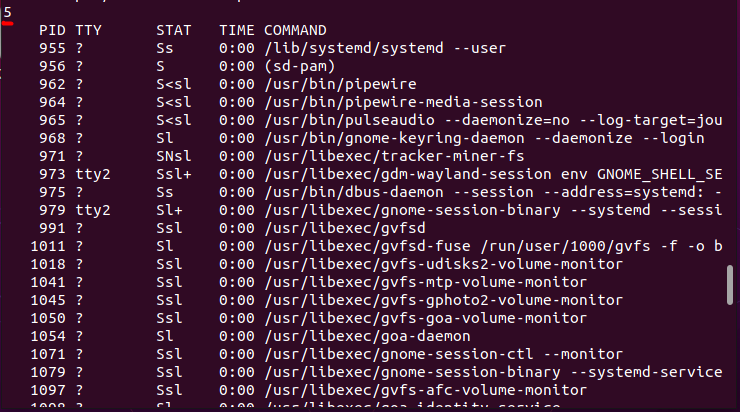Click the pipewire-media-session process line
This screenshot has width=740, height=412.
click(x=404, y=102)
